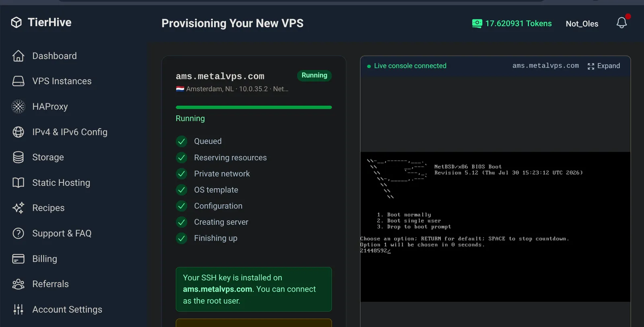The height and width of the screenshot is (327, 644).
Task: Click the Amsterdam, NL location text
Action: tap(210, 89)
